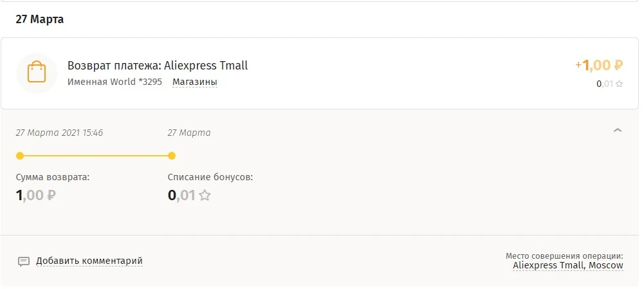The height and width of the screenshot is (289, 644).
Task: Click the large star next to 0,01 bonuses
Action: pyautogui.click(x=205, y=195)
